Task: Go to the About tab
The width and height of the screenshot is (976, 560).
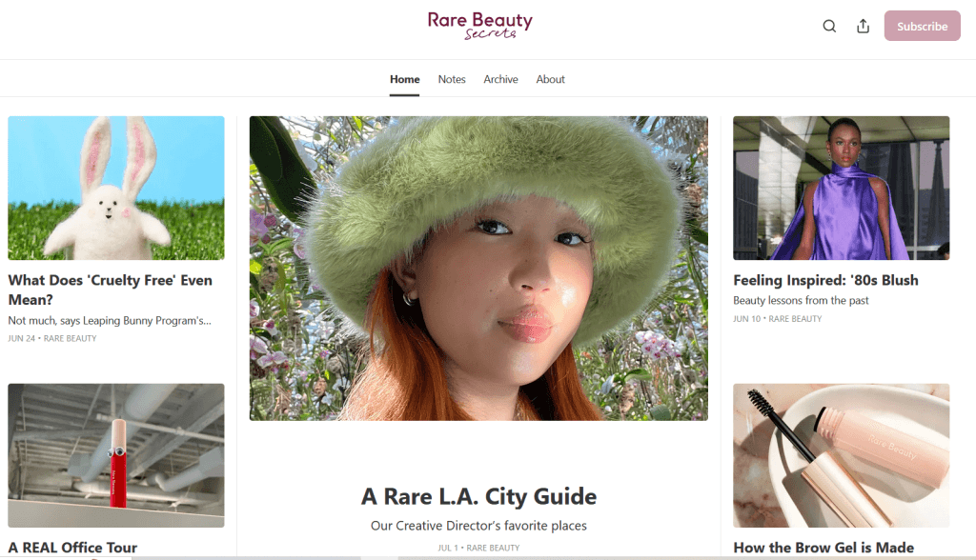Action: tap(550, 79)
